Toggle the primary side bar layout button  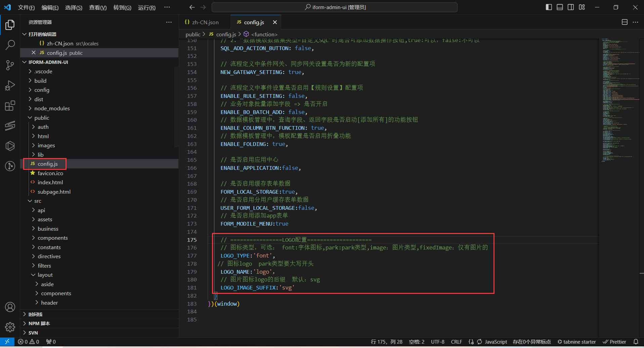[549, 7]
